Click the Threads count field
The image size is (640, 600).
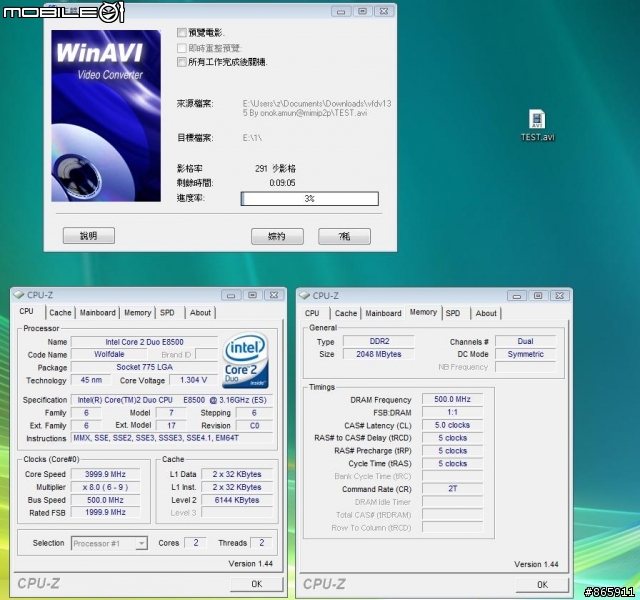point(261,543)
